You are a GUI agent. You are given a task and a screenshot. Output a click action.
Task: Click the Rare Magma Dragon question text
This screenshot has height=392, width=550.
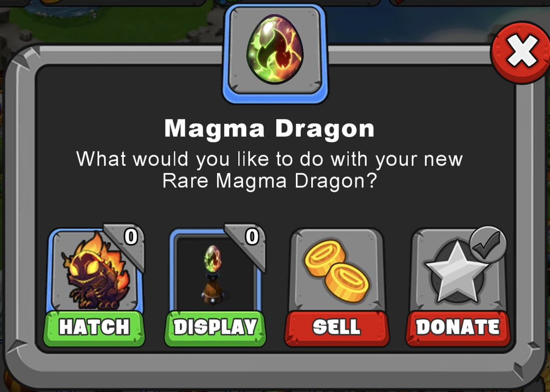click(x=269, y=170)
